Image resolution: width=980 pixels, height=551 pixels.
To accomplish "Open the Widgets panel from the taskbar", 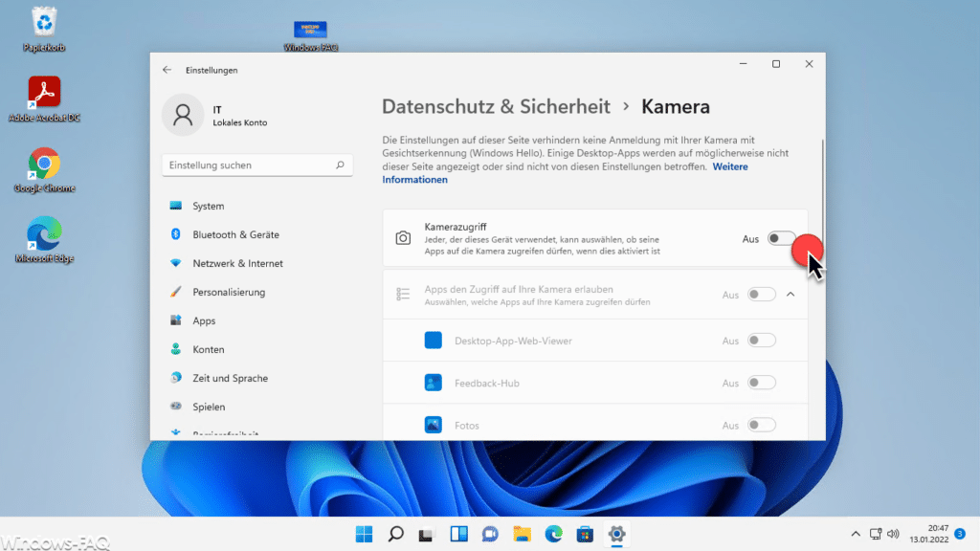I will pos(458,534).
